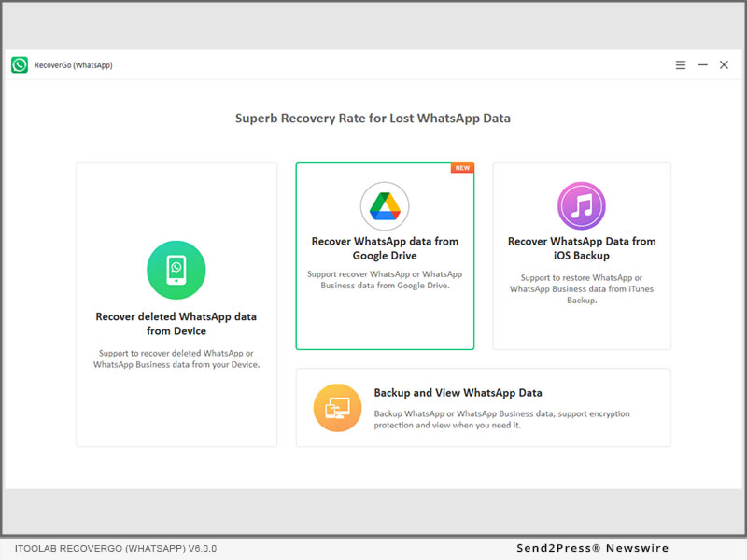
Task: Minimize the RecoverGo window
Action: (702, 65)
